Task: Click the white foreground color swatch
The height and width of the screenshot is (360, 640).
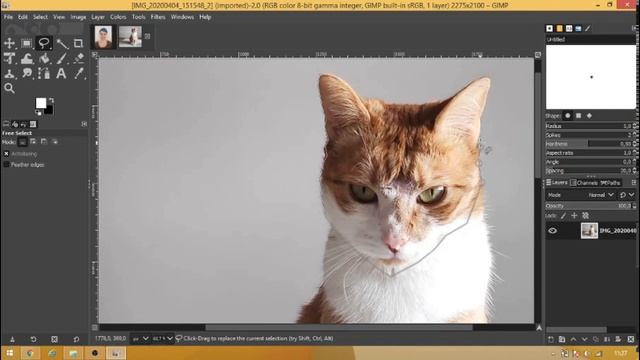Action: click(x=41, y=103)
